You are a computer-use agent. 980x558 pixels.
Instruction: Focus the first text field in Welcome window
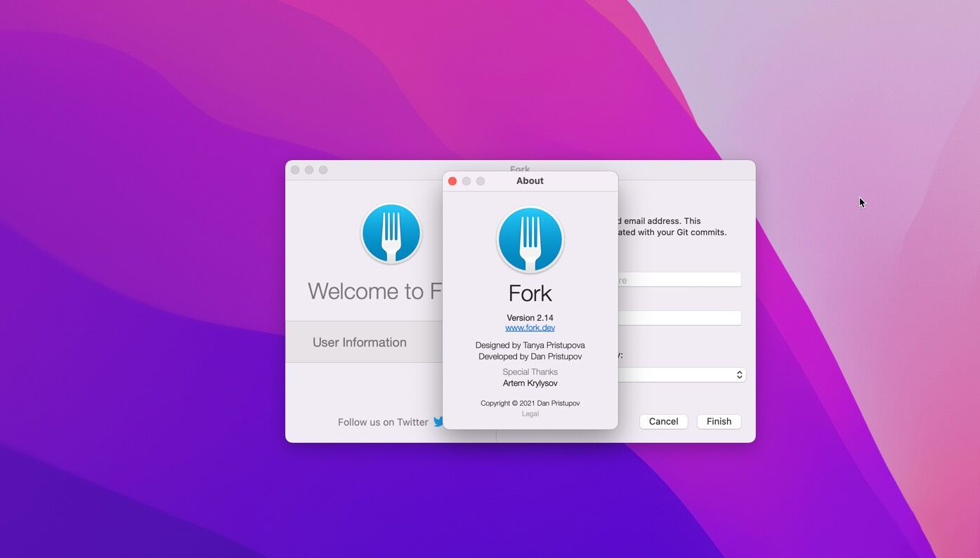[679, 279]
